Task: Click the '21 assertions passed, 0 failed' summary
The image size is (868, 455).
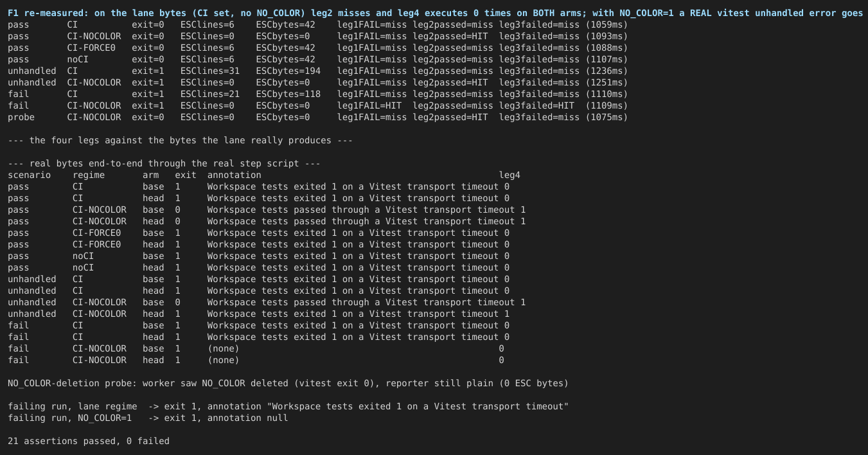Action: click(x=89, y=441)
